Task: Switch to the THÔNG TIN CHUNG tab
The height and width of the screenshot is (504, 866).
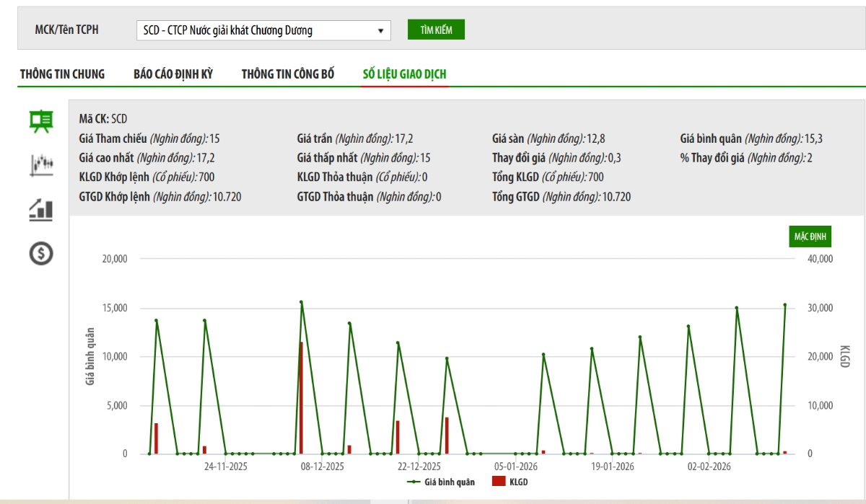Action: [62, 74]
